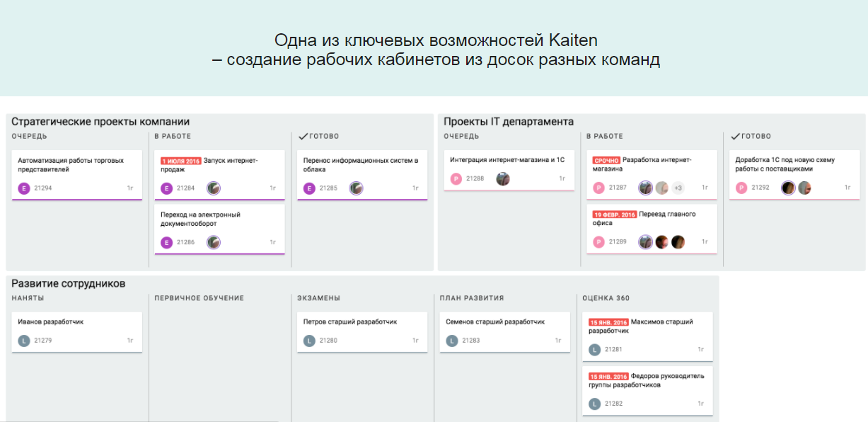Click first avatar on Переезд главного офиса card
This screenshot has width=868, height=422.
644,241
